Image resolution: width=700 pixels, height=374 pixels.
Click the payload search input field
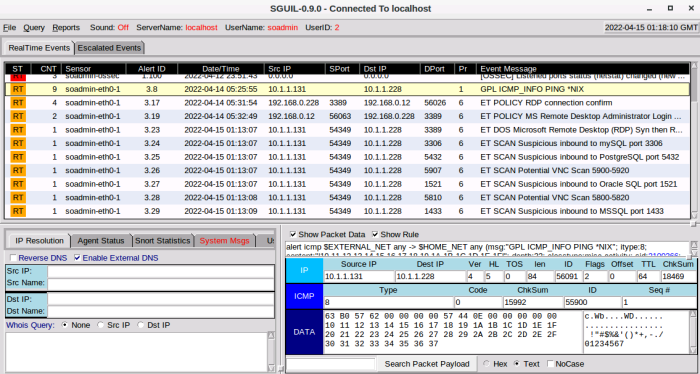pos(330,364)
